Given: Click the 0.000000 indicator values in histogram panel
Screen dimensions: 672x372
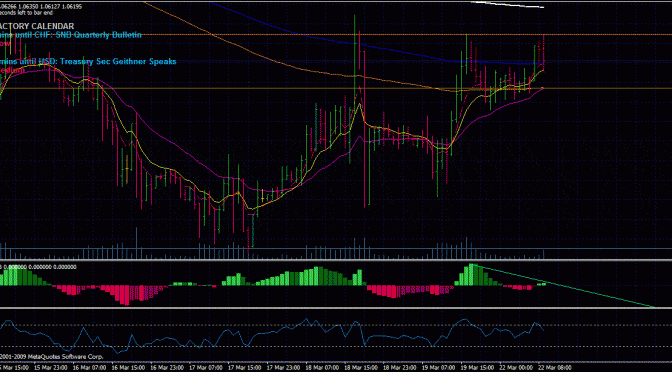Looking at the screenshot, I should pyautogui.click(x=40, y=267).
